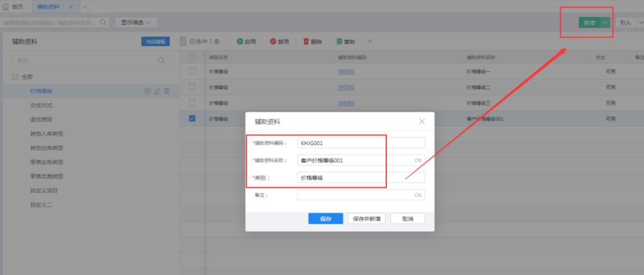This screenshot has height=275, width=644.
Task: Open the 类别 field showing 价格等级
Action: pyautogui.click(x=361, y=178)
